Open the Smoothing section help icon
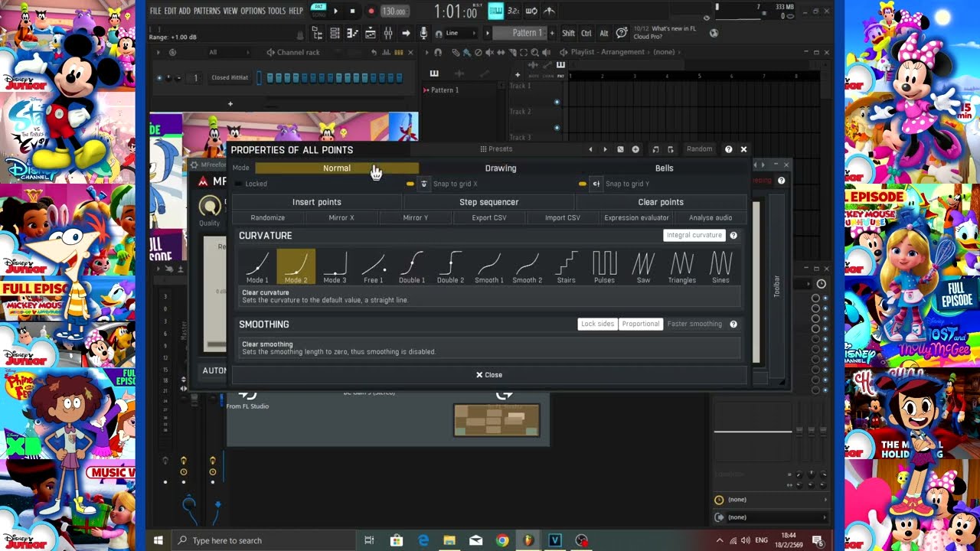 point(733,324)
